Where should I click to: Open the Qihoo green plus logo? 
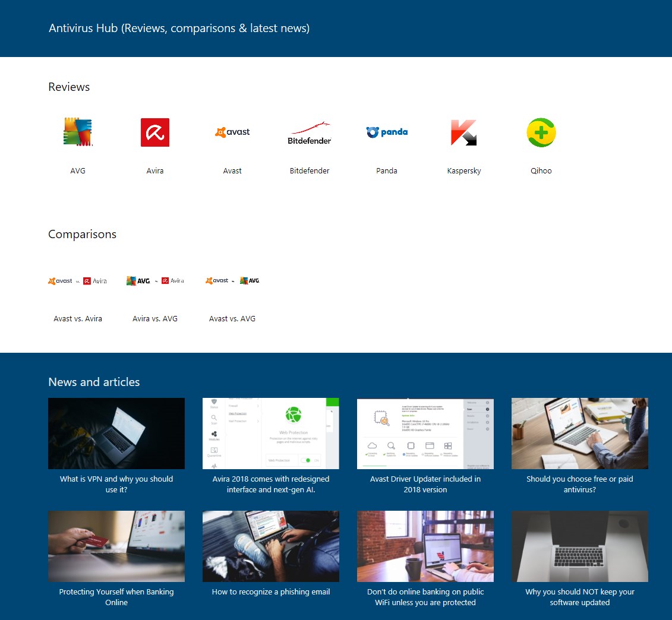click(x=541, y=132)
